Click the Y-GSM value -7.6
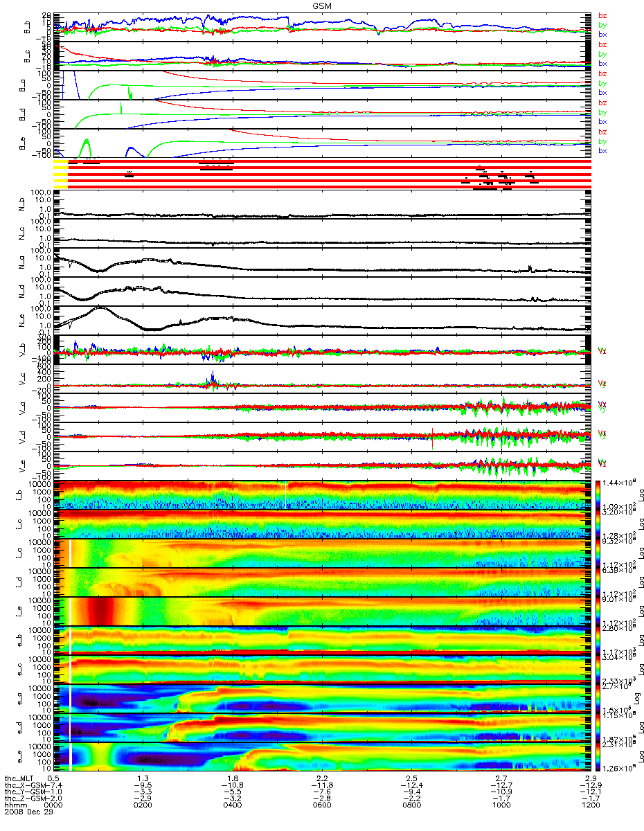The width and height of the screenshot is (644, 831). [x=323, y=792]
